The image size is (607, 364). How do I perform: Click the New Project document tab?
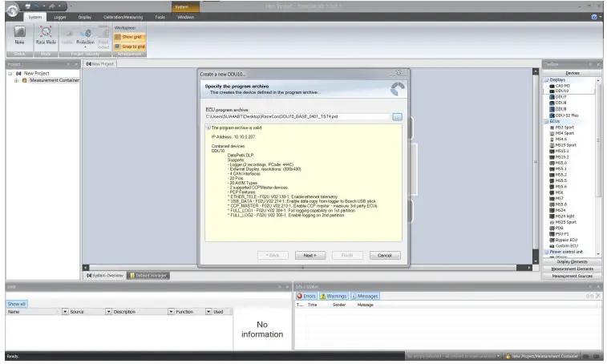(x=100, y=64)
